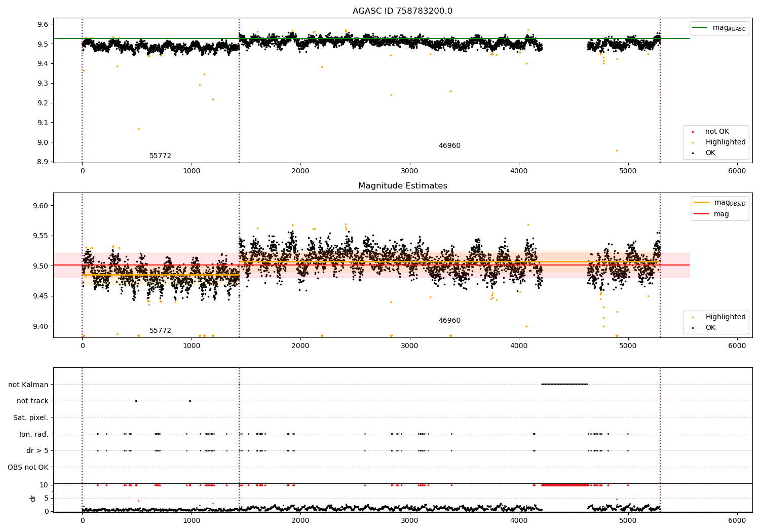Click the title 'AGASC ID 758783200.0'
The width and height of the screenshot is (760, 532).
tap(402, 11)
